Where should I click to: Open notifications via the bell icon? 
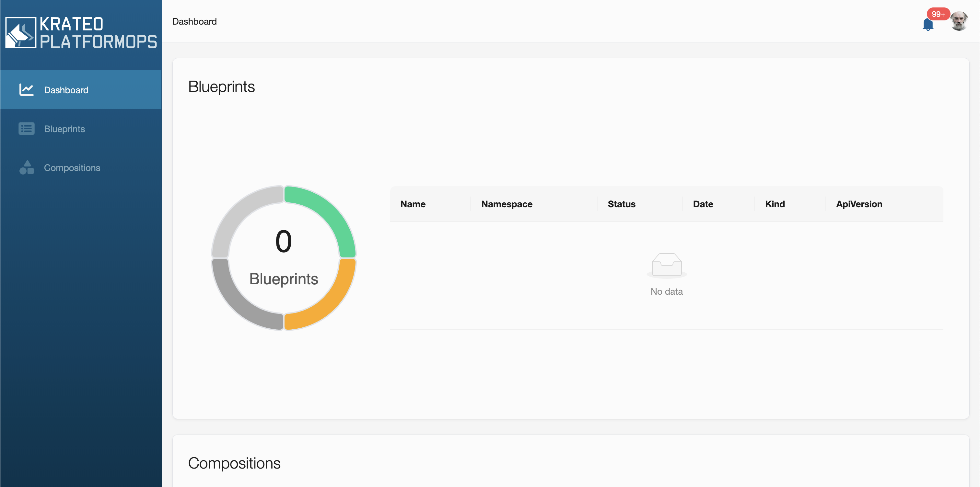(x=927, y=25)
